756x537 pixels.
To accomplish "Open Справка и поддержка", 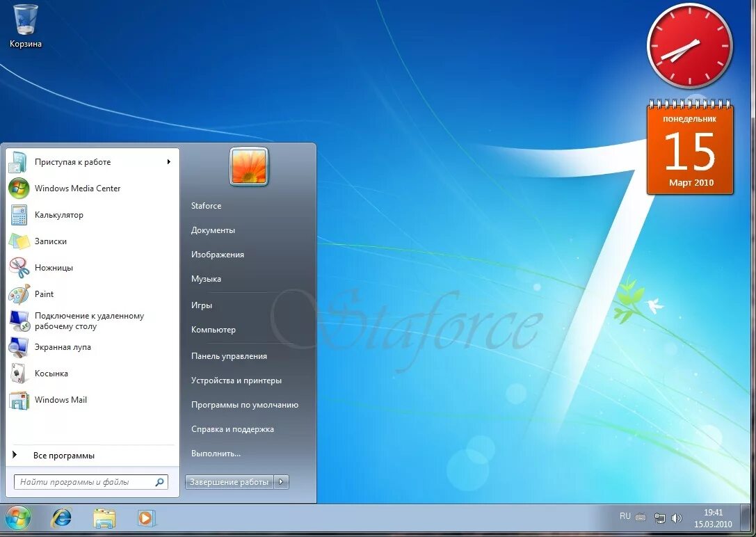I will [x=232, y=429].
